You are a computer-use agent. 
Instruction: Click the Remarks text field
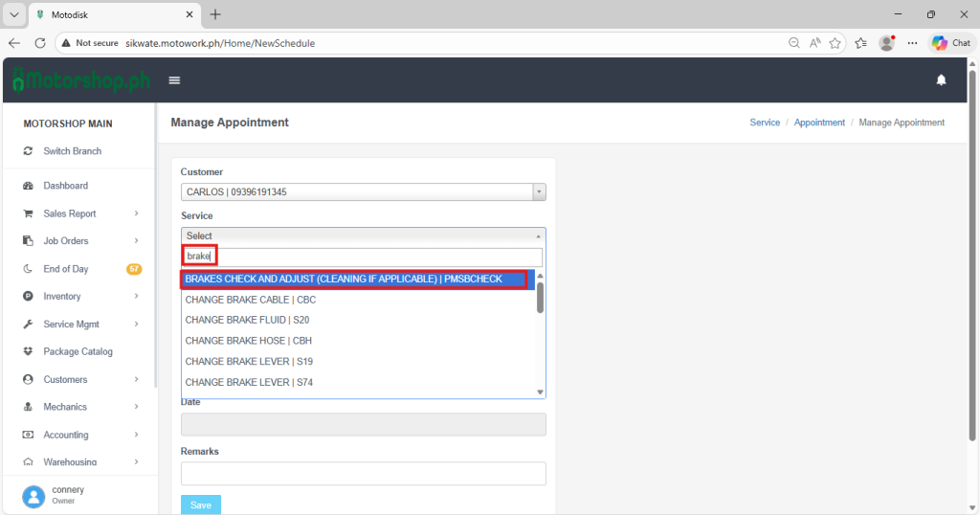click(363, 474)
